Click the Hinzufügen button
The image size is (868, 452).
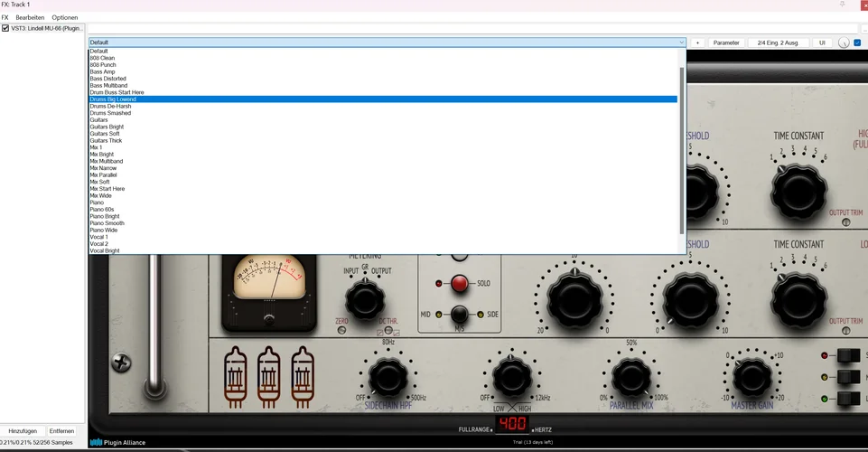pos(23,431)
